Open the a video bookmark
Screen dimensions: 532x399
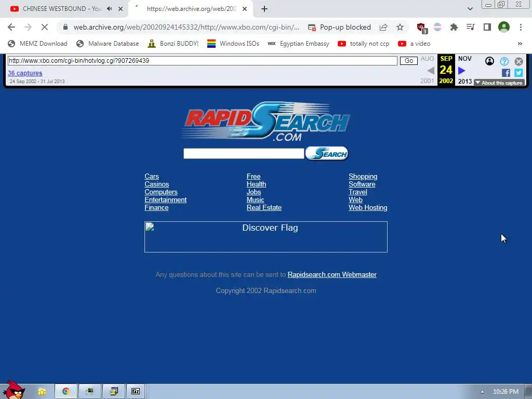point(414,44)
